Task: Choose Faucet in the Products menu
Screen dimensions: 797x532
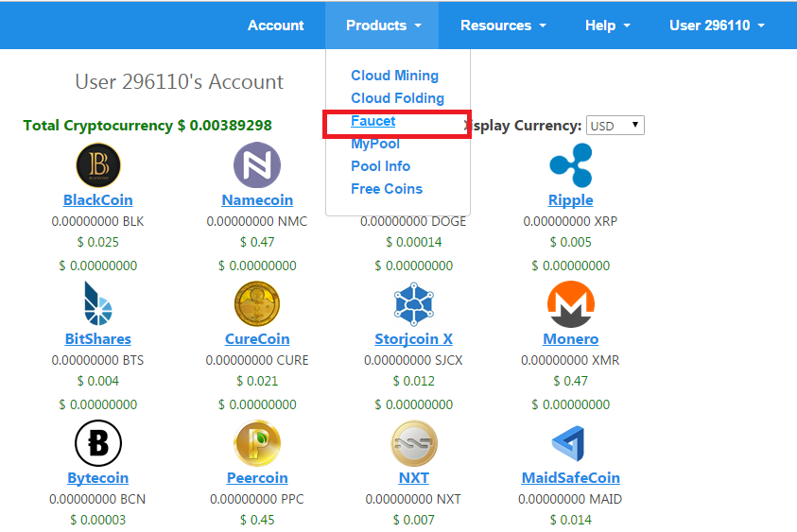Action: point(373,121)
